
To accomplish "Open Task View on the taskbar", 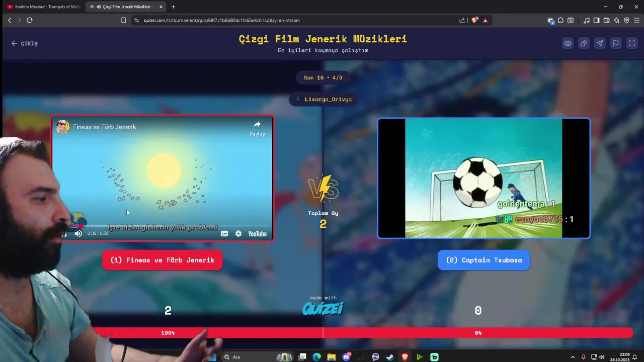I will pyautogui.click(x=302, y=357).
